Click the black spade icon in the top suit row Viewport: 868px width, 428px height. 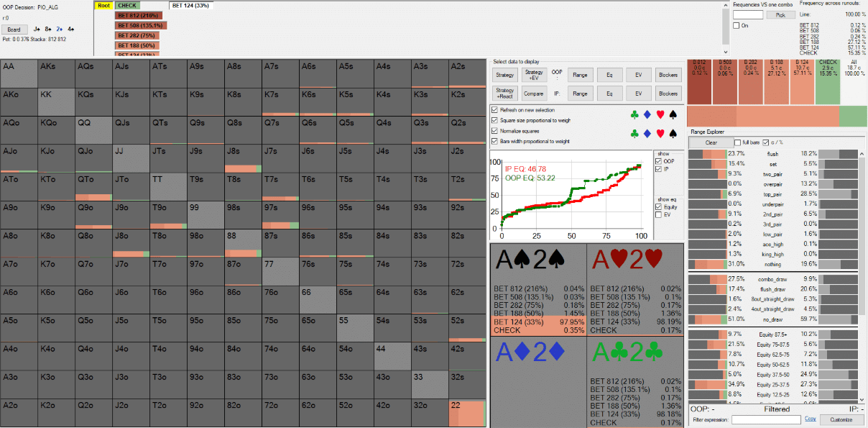674,113
